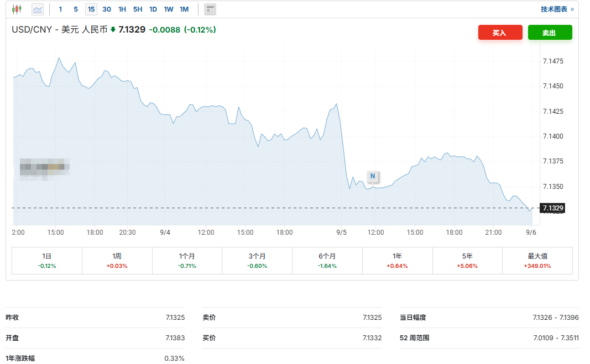This screenshot has width=590, height=364.
Task: Open the 技术图表 link
Action: 557,9
